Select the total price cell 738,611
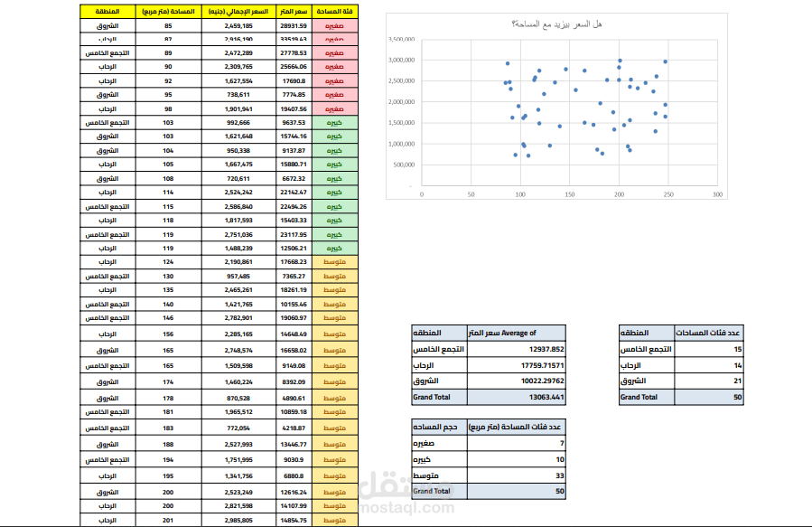 [238, 95]
